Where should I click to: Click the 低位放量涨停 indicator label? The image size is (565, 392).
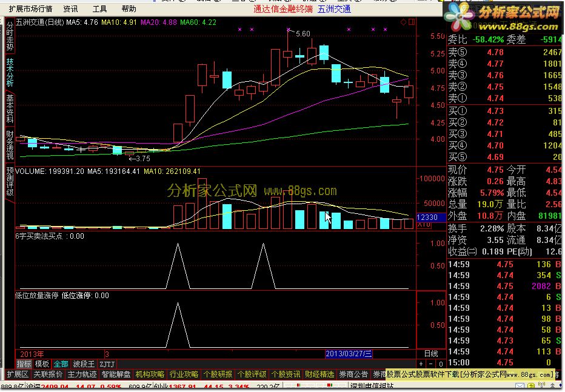click(x=37, y=296)
